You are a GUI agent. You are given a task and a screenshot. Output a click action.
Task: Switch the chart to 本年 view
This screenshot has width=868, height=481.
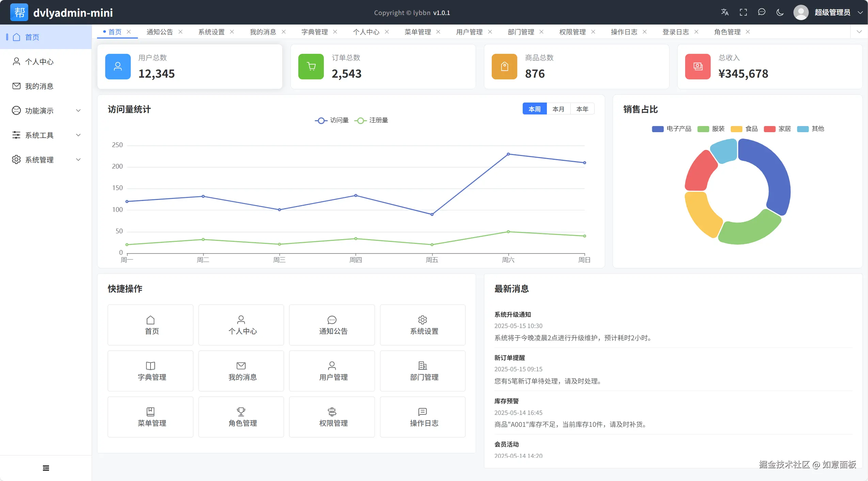582,109
